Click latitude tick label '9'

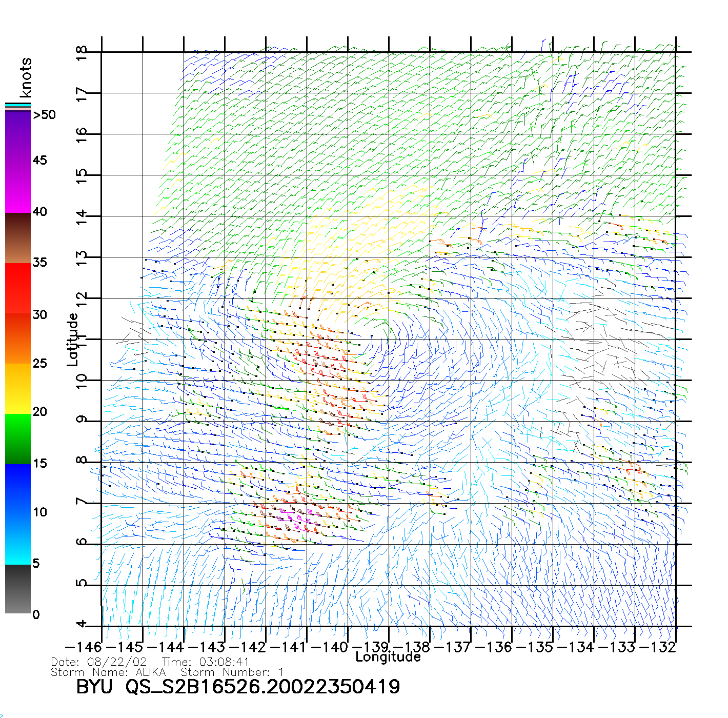coord(82,420)
